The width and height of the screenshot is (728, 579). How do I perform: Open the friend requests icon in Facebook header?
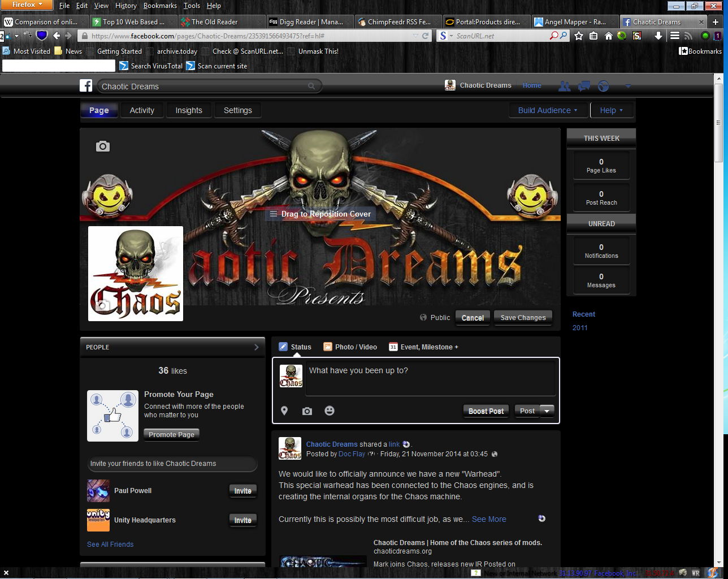click(564, 86)
